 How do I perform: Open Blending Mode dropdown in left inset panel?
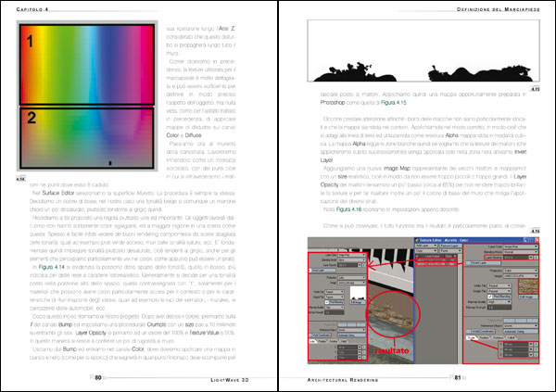(352, 260)
